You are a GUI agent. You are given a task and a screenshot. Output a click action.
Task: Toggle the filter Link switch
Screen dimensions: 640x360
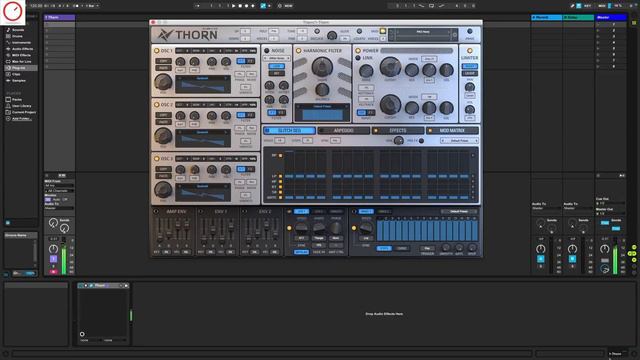pos(358,58)
